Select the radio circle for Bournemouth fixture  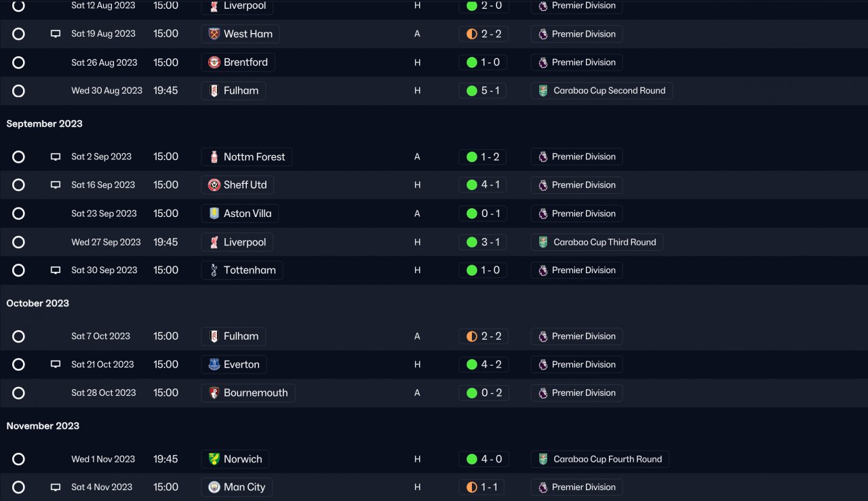[x=18, y=393]
